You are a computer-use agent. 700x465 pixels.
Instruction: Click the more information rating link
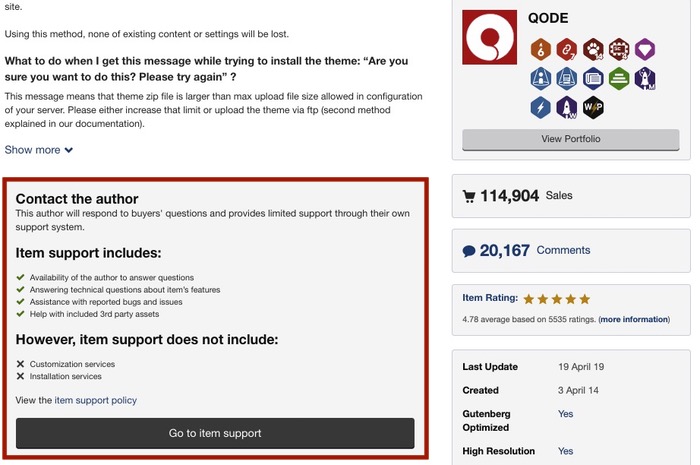634,320
